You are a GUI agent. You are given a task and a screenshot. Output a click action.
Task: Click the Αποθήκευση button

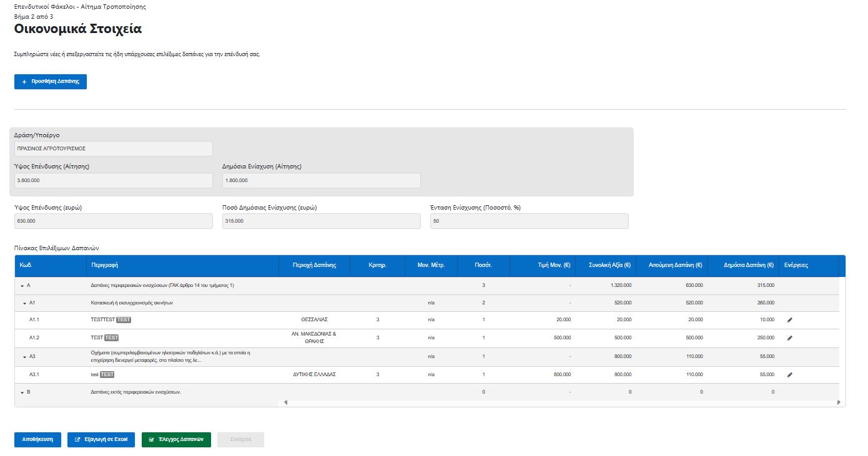pos(38,440)
